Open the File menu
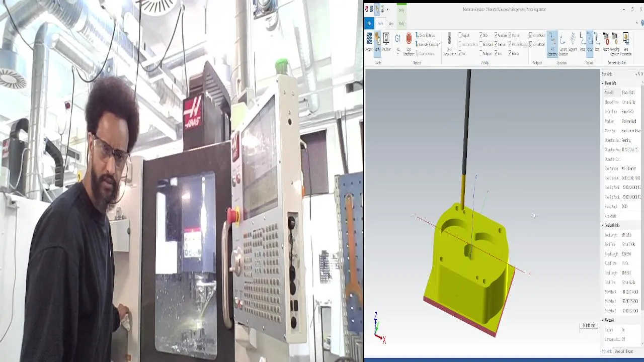This screenshot has width=644, height=362. (369, 23)
